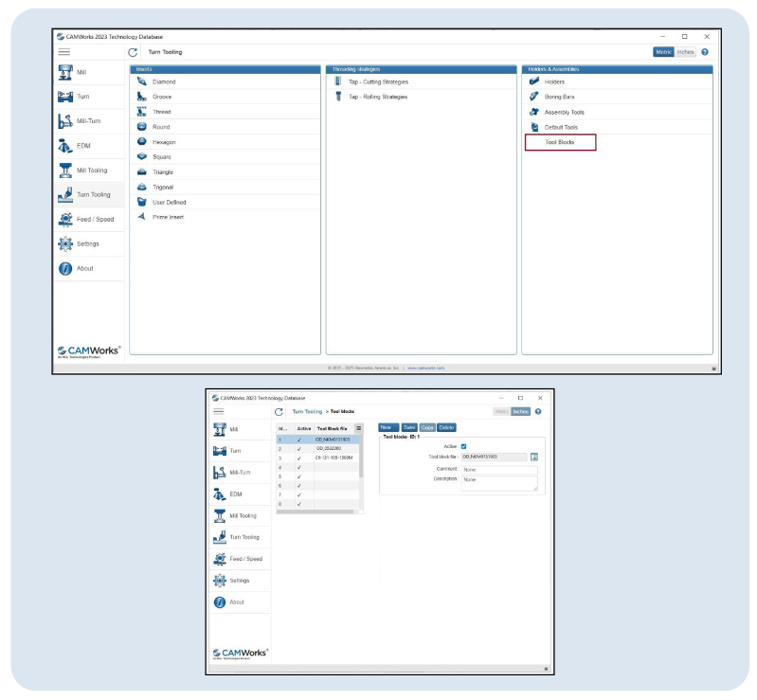
Task: Select Turn Tooling in the upper window sidebar
Action: pos(88,194)
